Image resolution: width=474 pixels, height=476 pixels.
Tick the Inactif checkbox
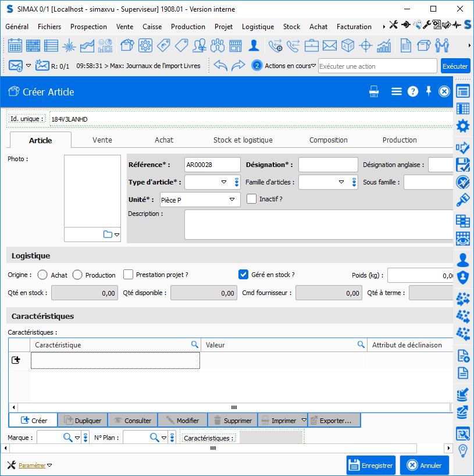[x=251, y=199]
